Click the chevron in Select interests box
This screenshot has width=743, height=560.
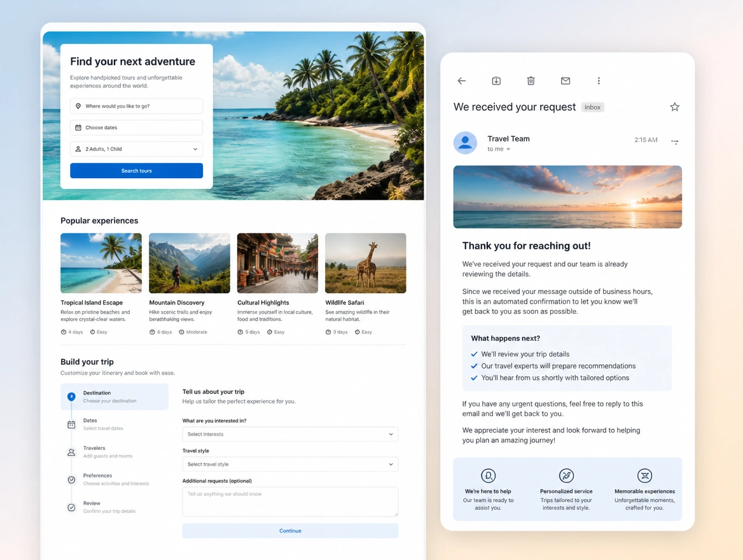pyautogui.click(x=391, y=435)
